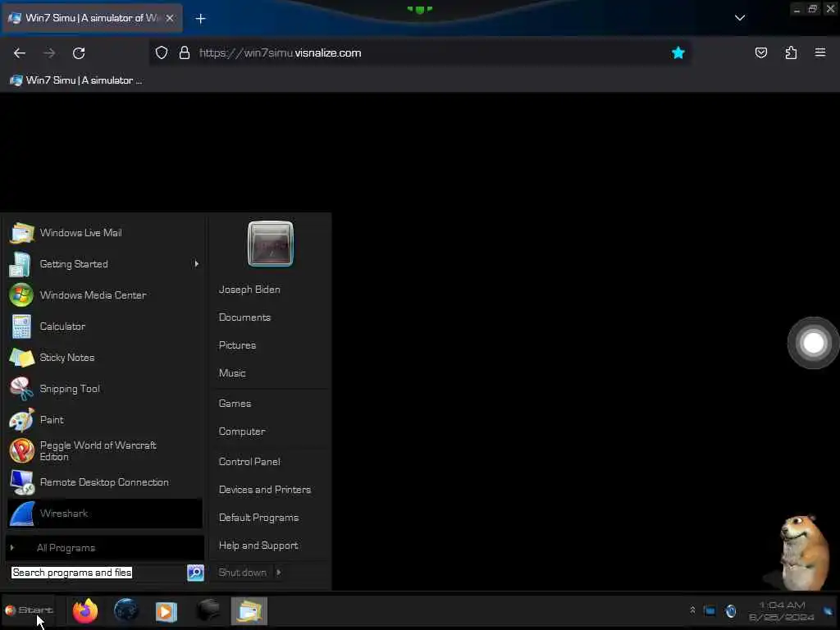840x630 pixels.
Task: Launch Windows Media Center icon
Action: (x=21, y=295)
